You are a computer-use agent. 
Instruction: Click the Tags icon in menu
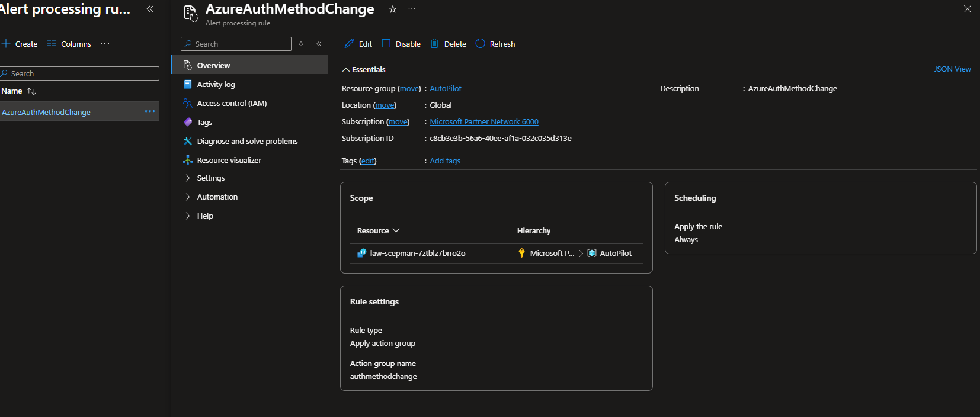(187, 122)
